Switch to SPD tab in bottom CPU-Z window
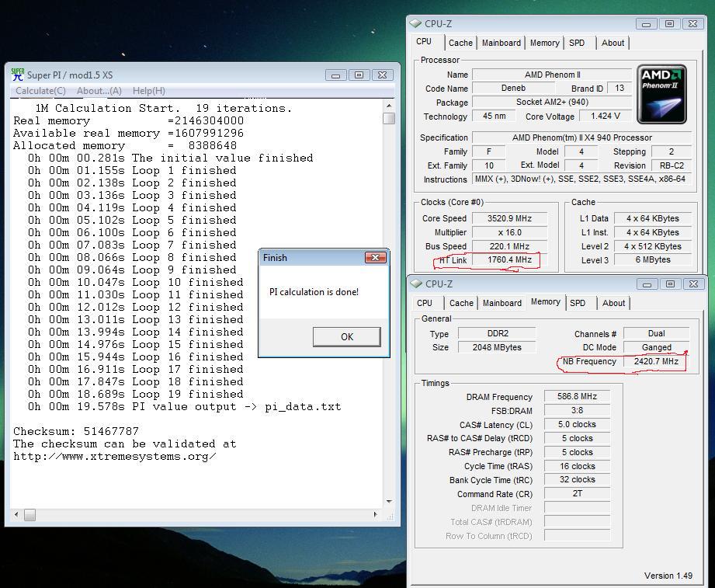The image size is (715, 588). 578,303
